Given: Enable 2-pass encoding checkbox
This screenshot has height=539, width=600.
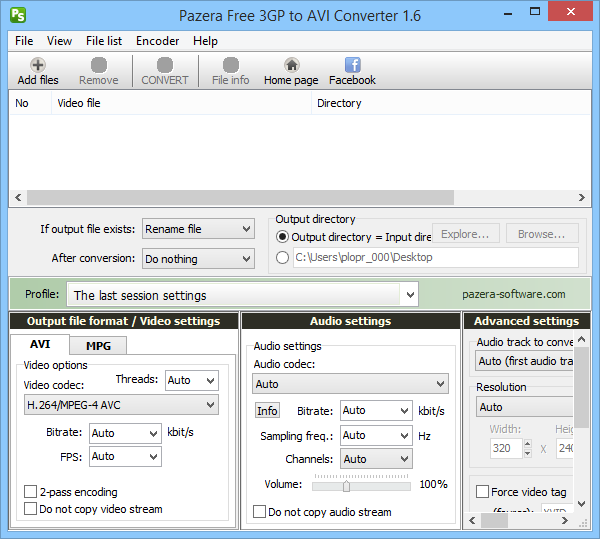Looking at the screenshot, I should pos(30,492).
